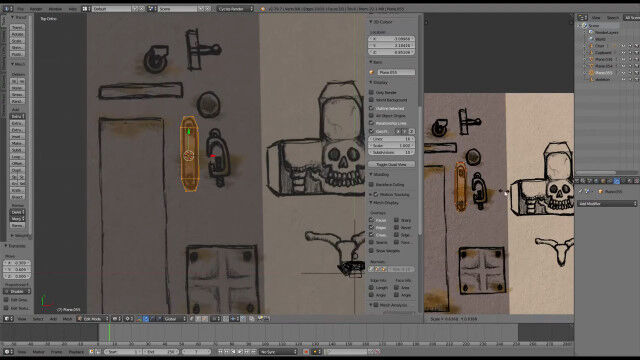Open the viewport shading selector

click(x=116, y=319)
